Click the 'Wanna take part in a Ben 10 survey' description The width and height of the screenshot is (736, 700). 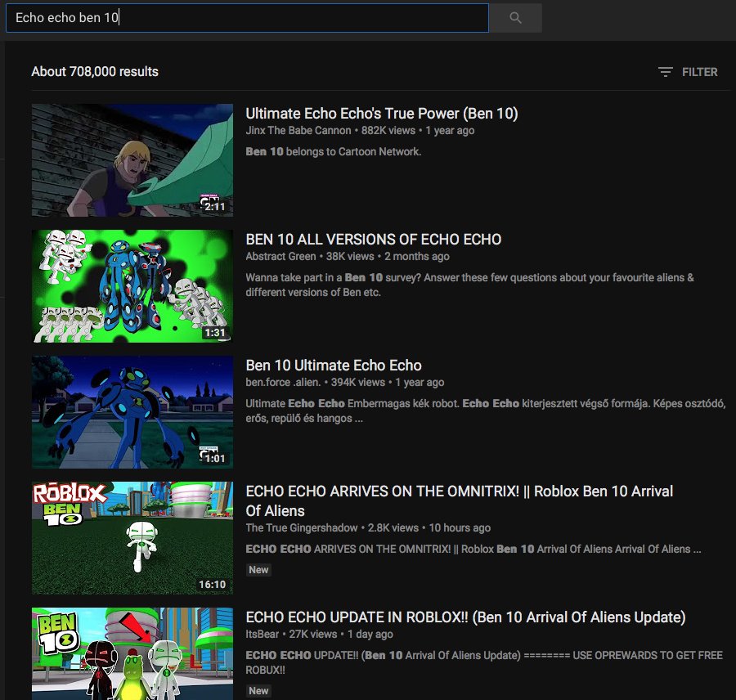coord(469,285)
